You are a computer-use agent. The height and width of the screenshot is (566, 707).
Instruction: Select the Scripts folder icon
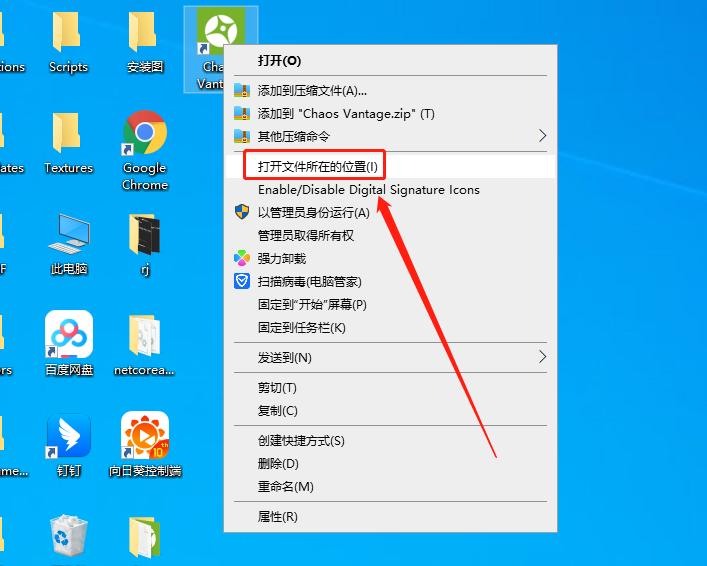point(69,34)
